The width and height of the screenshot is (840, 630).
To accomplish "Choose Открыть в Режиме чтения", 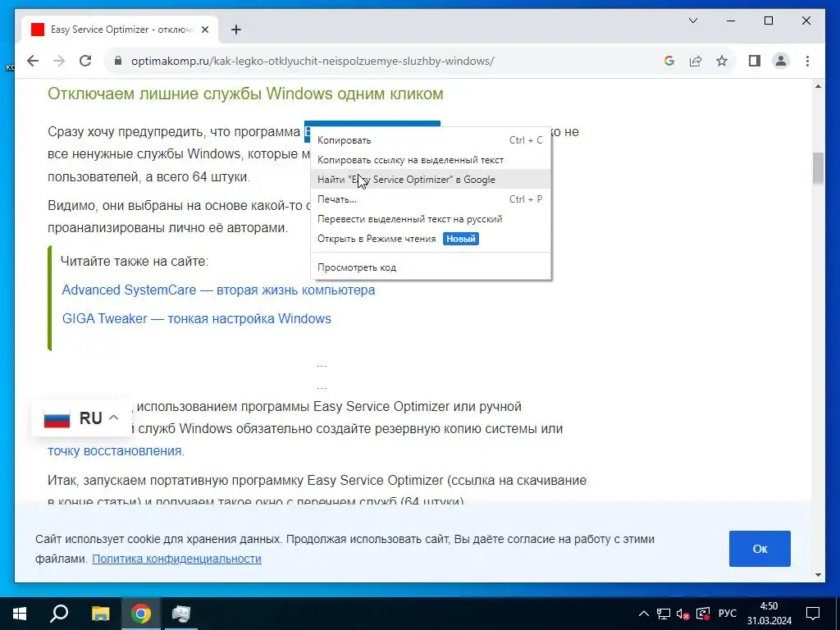I will [x=431, y=239].
